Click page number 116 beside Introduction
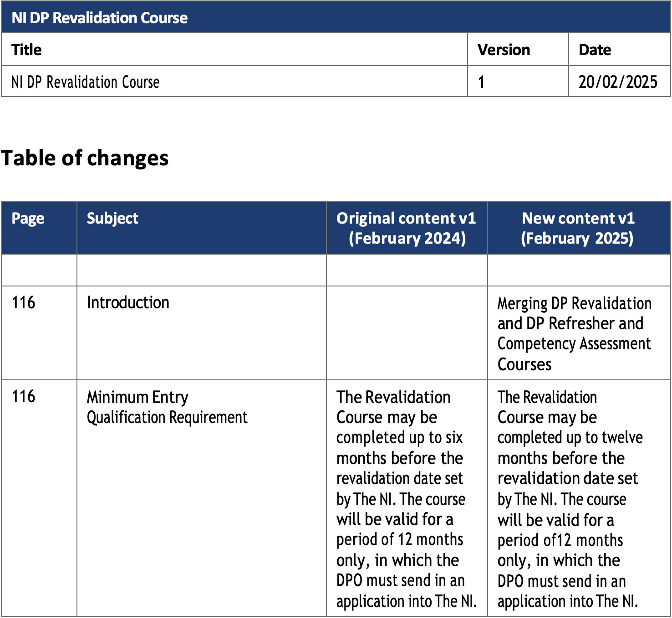672x618 pixels. coord(23,303)
